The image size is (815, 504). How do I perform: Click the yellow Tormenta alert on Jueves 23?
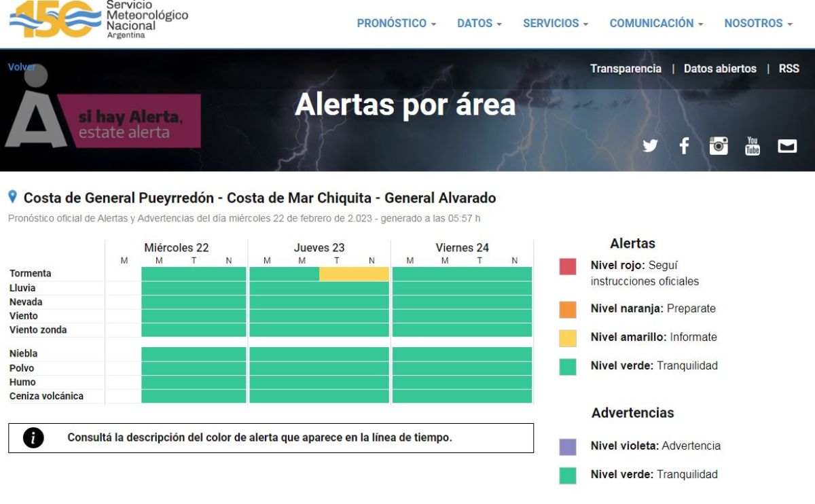tap(354, 274)
